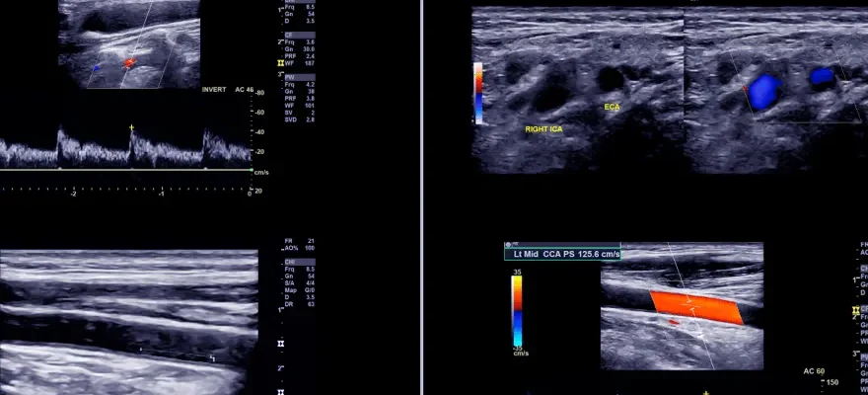
Task: Select the AC 60 angle correction label
Action: pyautogui.click(x=815, y=371)
